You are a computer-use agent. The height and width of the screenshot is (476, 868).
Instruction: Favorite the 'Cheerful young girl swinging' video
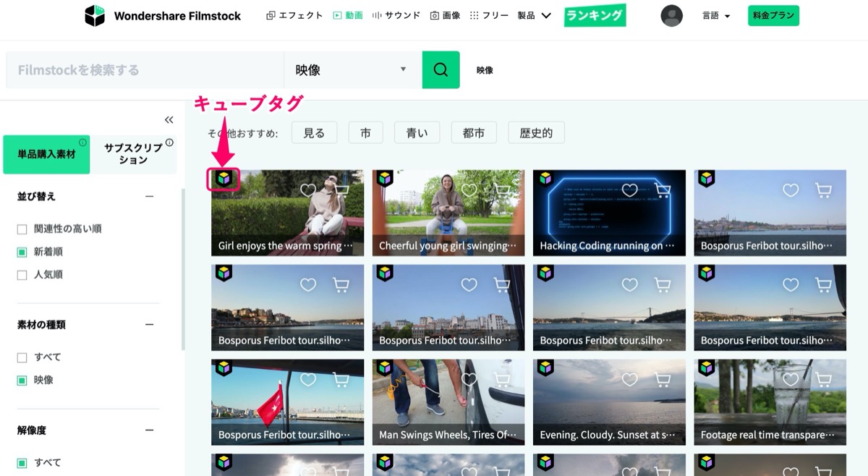pos(469,190)
